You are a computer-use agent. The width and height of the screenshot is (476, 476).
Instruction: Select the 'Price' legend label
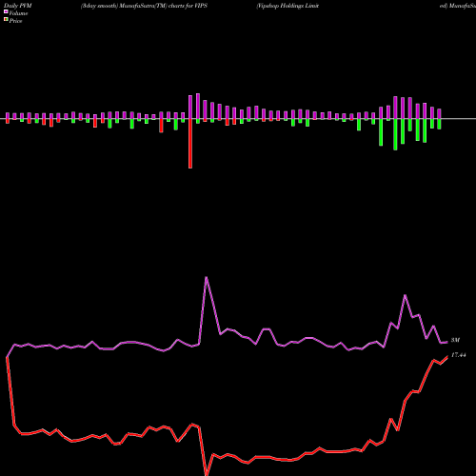[15, 21]
